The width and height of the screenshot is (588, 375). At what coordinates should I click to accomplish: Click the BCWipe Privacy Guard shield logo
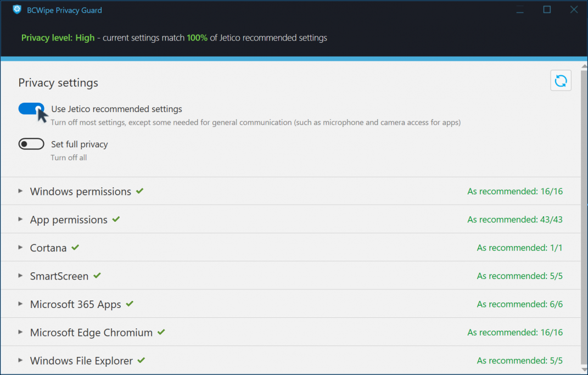17,10
